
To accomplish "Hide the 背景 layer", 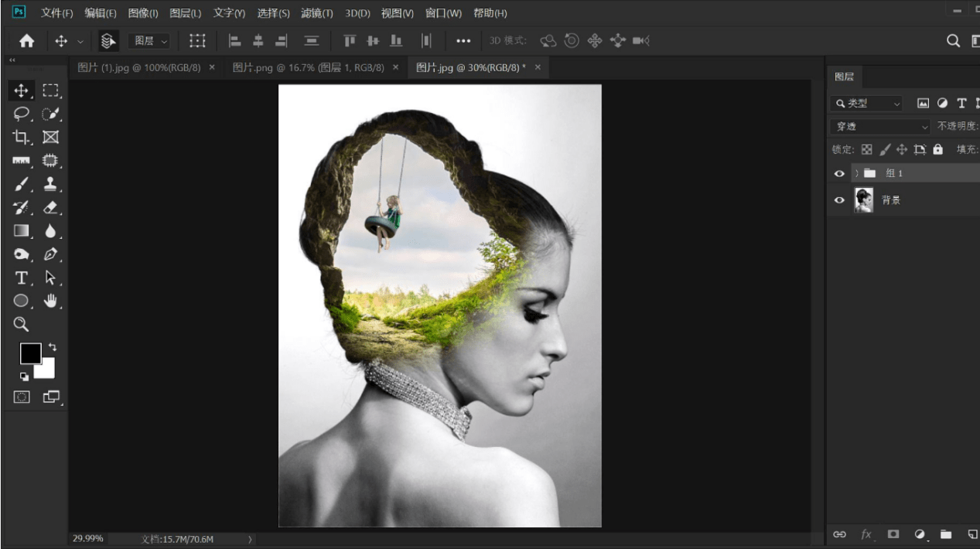I will pos(839,199).
